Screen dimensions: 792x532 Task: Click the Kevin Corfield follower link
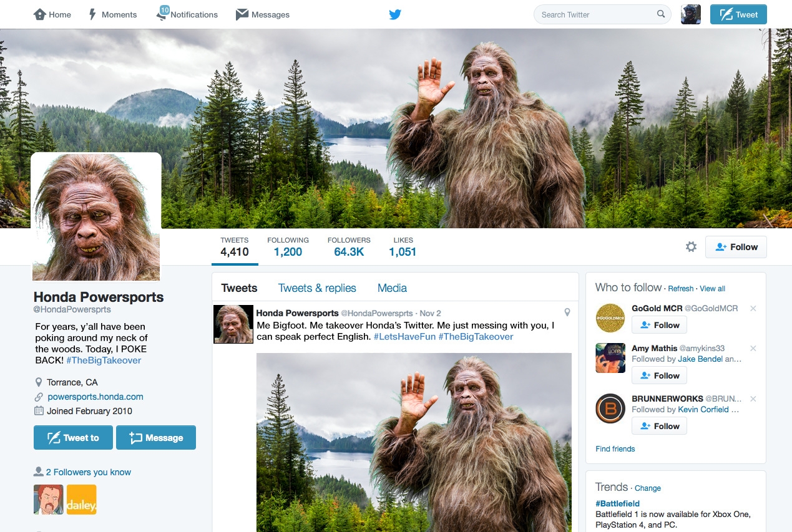(x=703, y=410)
